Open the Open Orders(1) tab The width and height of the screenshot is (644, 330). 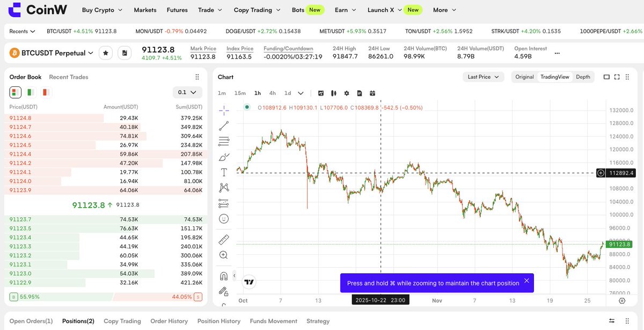(31, 321)
